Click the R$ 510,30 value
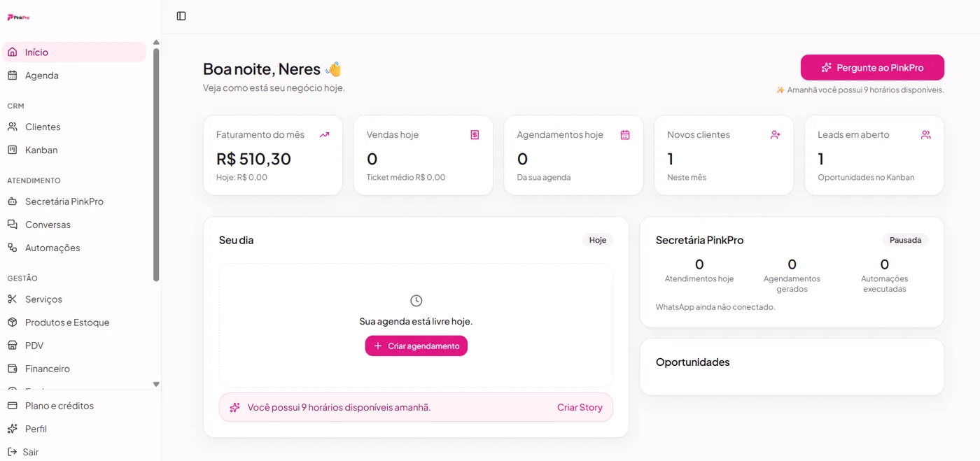980x461 pixels. tap(253, 159)
